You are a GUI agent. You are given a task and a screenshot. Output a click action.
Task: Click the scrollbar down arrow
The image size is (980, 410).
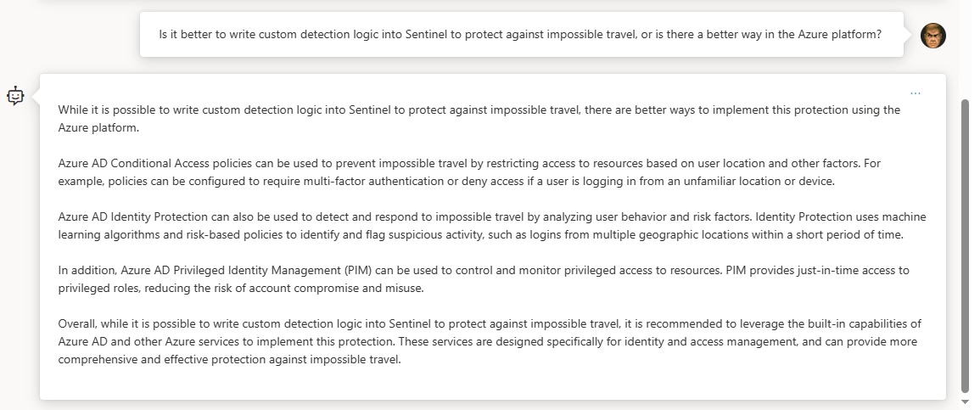(965, 402)
